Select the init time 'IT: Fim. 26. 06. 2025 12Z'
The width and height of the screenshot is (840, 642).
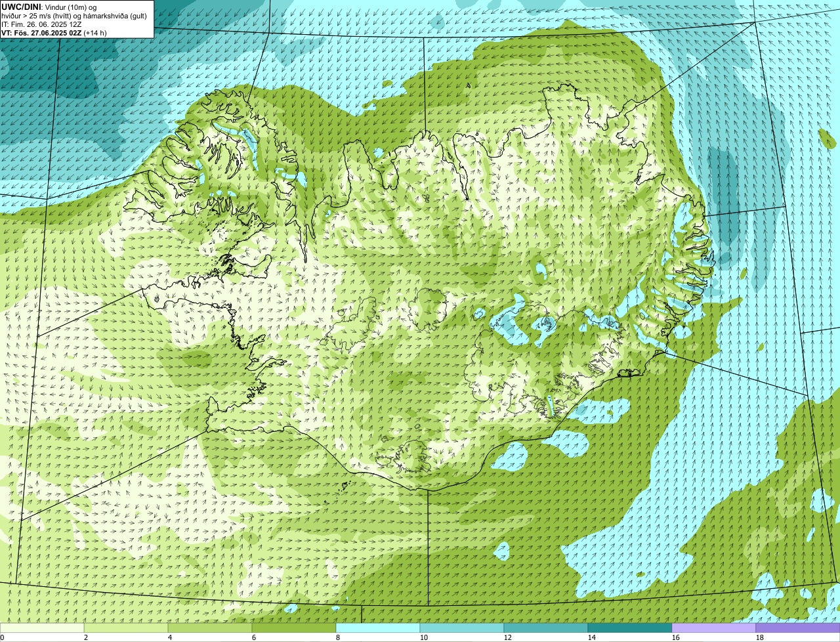(41, 24)
